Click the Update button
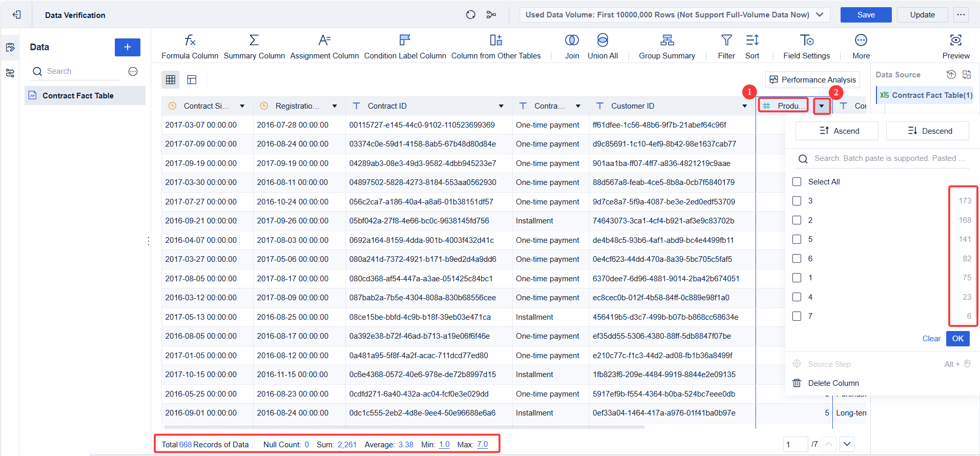Image resolution: width=980 pixels, height=456 pixels. pyautogui.click(x=922, y=15)
